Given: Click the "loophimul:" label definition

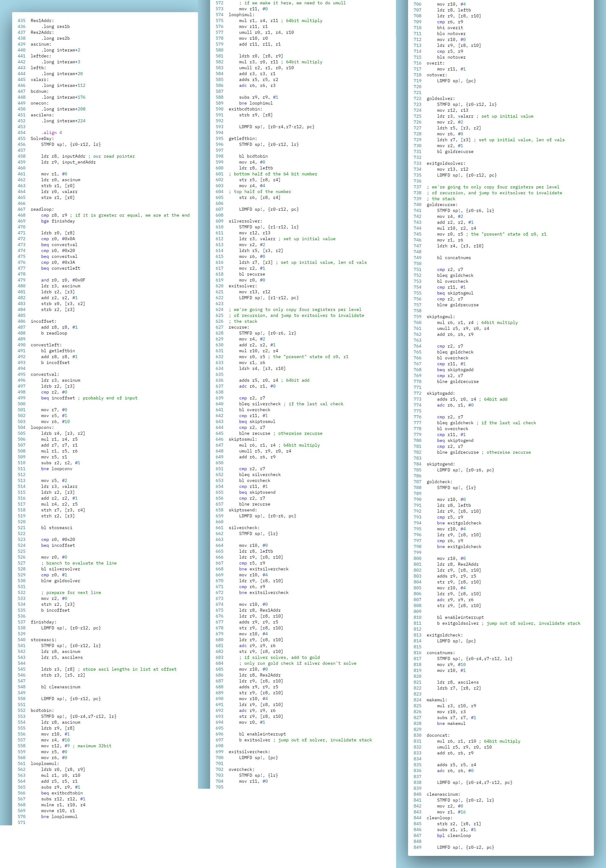Looking at the screenshot, I should click(242, 15).
